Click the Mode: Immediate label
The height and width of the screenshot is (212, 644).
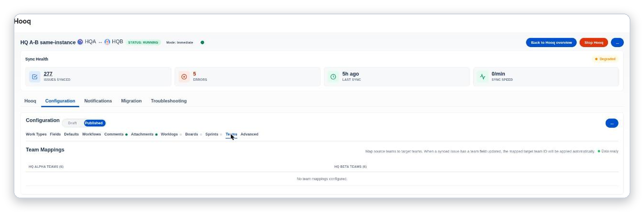[179, 42]
